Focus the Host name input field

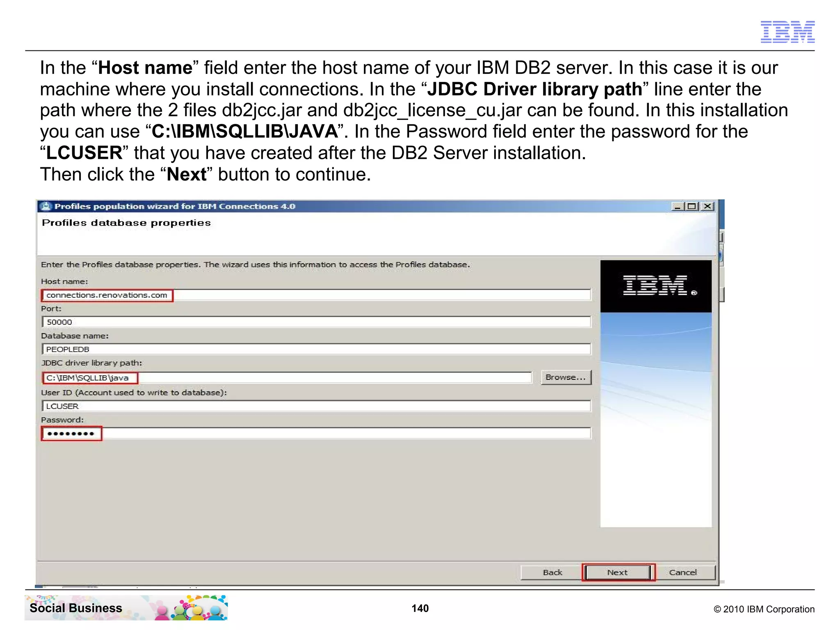click(316, 295)
